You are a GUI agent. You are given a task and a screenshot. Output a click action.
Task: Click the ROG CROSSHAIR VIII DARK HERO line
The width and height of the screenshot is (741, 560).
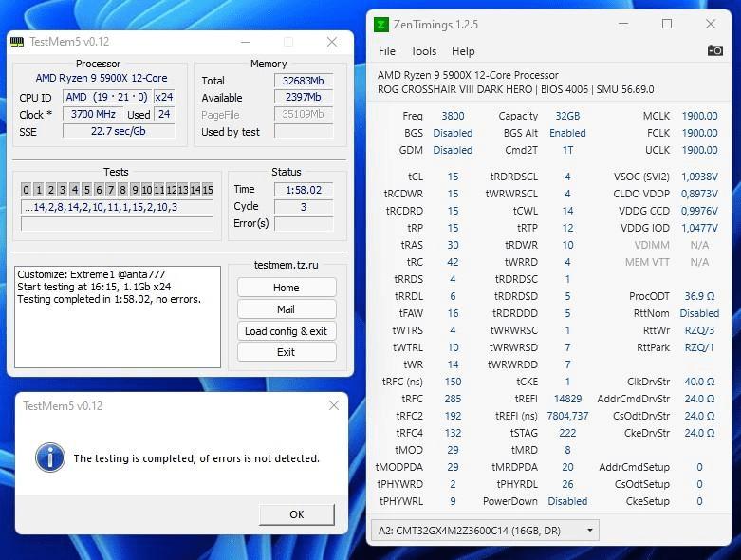click(x=515, y=90)
